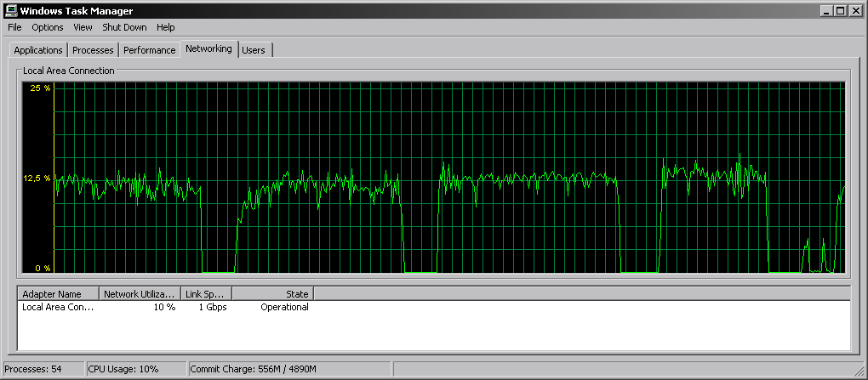Open the Shut Down menu

point(124,27)
